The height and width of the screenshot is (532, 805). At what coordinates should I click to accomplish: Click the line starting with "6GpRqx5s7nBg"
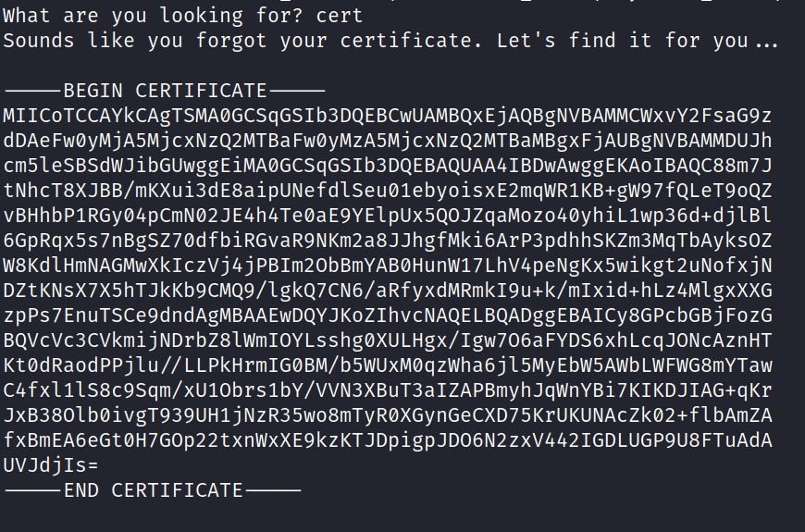click(x=387, y=241)
